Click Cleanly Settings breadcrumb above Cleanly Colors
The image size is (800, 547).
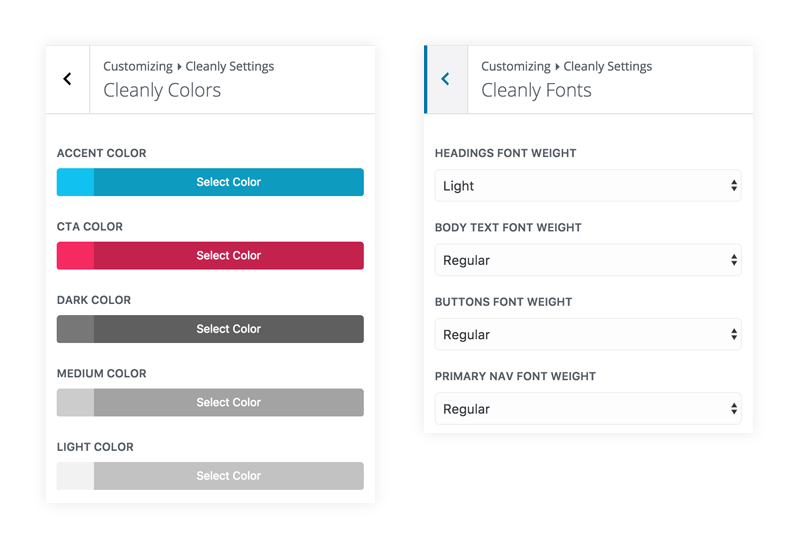[230, 66]
